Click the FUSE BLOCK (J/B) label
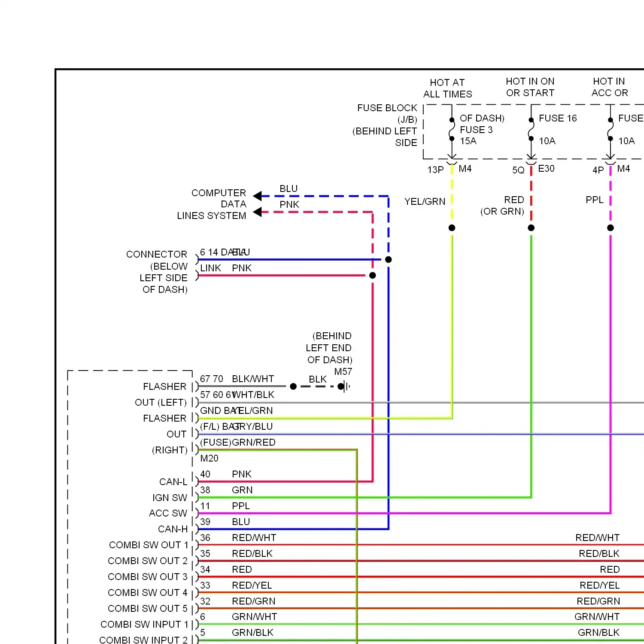Screen dimensions: 644x644 [387, 114]
